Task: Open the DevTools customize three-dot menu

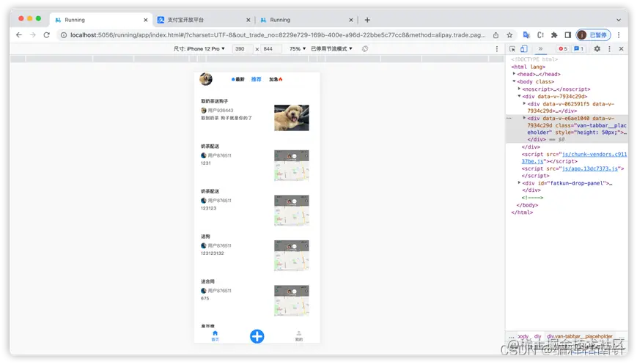Action: (609, 48)
